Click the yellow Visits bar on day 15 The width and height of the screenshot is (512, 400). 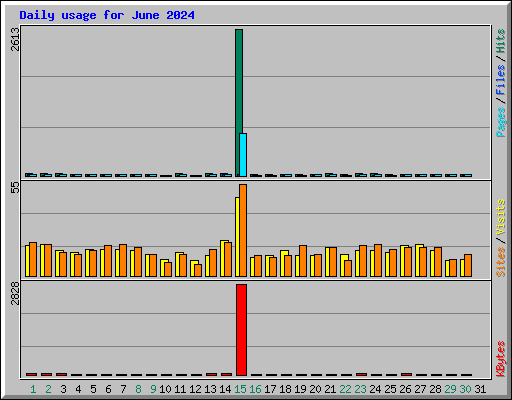pyautogui.click(x=237, y=237)
